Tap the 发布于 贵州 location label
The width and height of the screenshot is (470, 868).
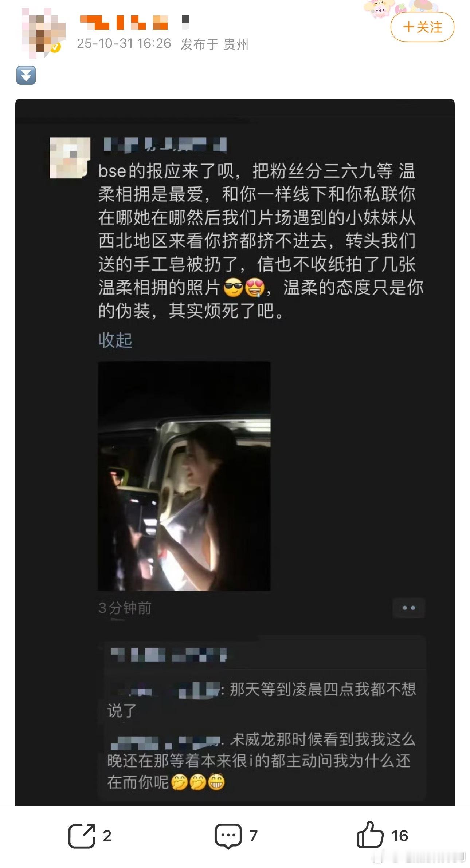[x=215, y=44]
